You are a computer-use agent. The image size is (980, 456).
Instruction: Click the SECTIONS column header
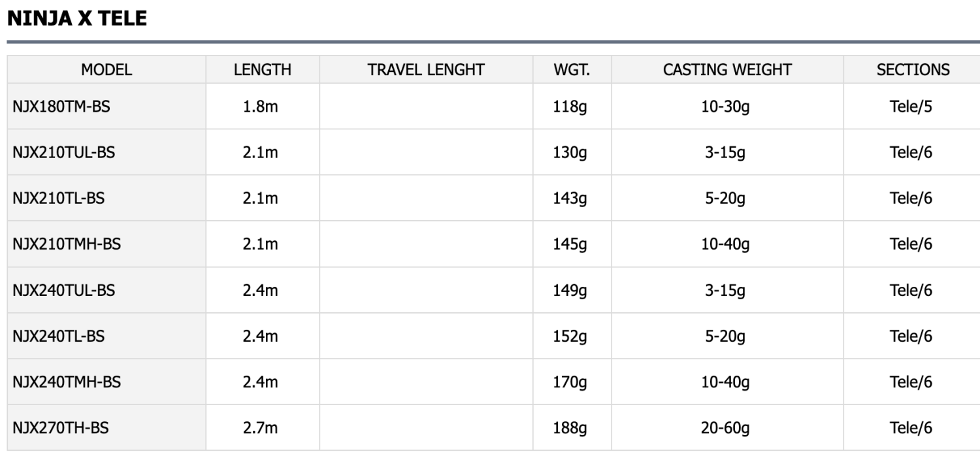pos(913,70)
